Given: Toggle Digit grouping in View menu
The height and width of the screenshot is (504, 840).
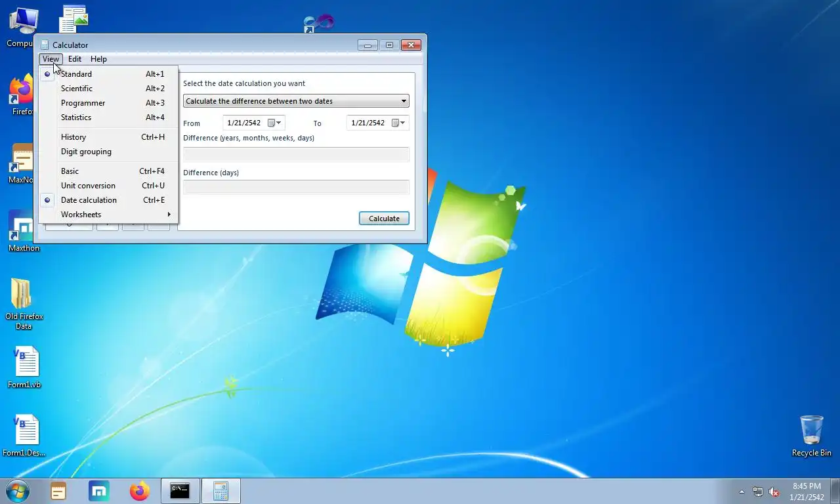Looking at the screenshot, I should click(x=108, y=152).
